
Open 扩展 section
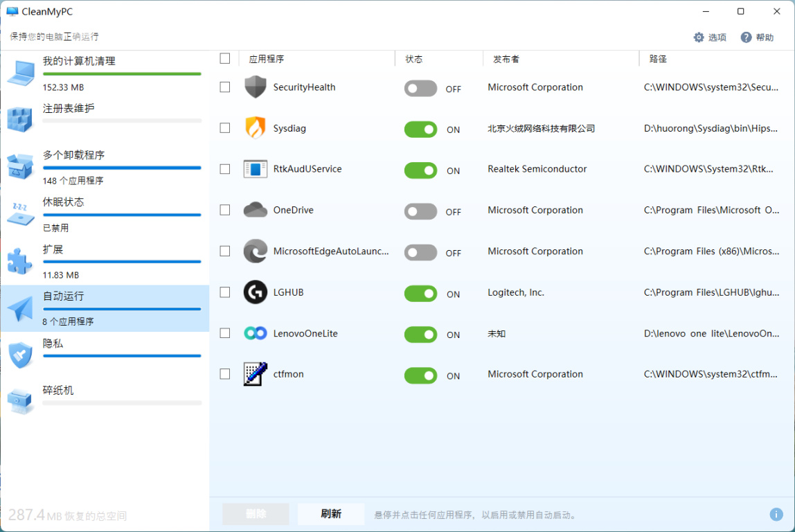tap(105, 261)
